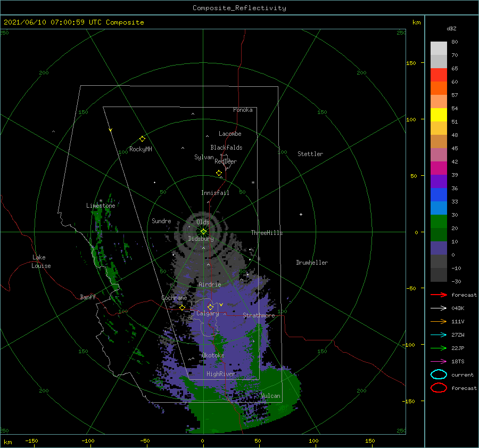This screenshot has width=479, height=448.
Task: Click the green 22JP arrow symbol
Action: [439, 348]
